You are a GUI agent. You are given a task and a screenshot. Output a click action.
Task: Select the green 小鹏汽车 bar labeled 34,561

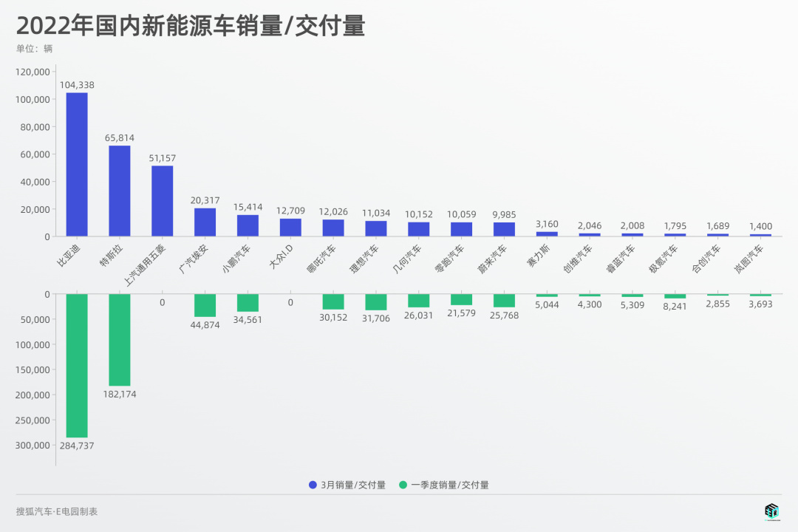(248, 303)
